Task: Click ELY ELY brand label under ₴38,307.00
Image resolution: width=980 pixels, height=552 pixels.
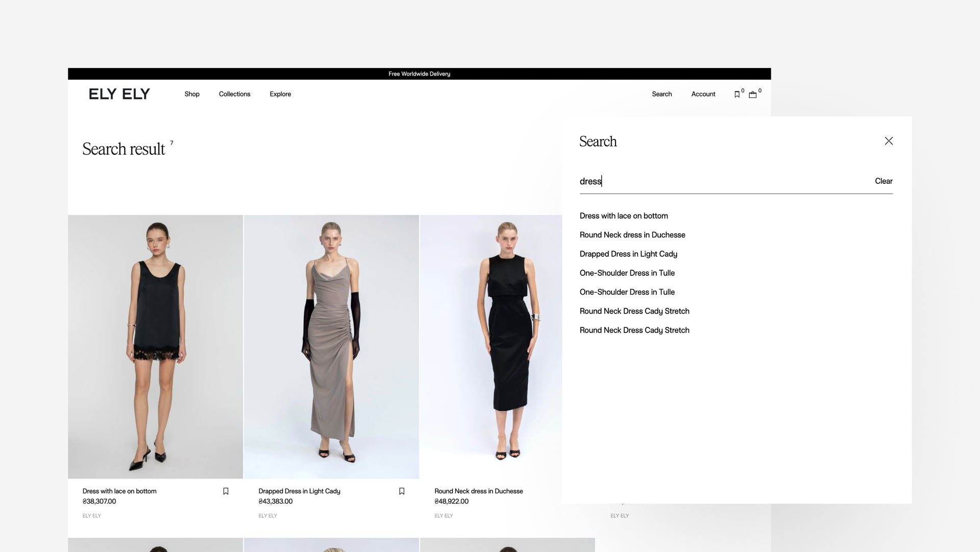Action: [x=92, y=516]
